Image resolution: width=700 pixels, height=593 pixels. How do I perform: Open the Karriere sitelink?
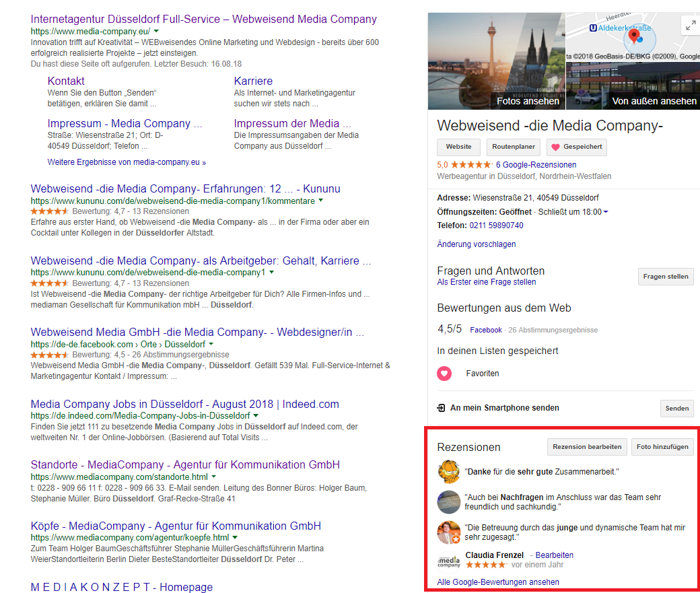[253, 81]
